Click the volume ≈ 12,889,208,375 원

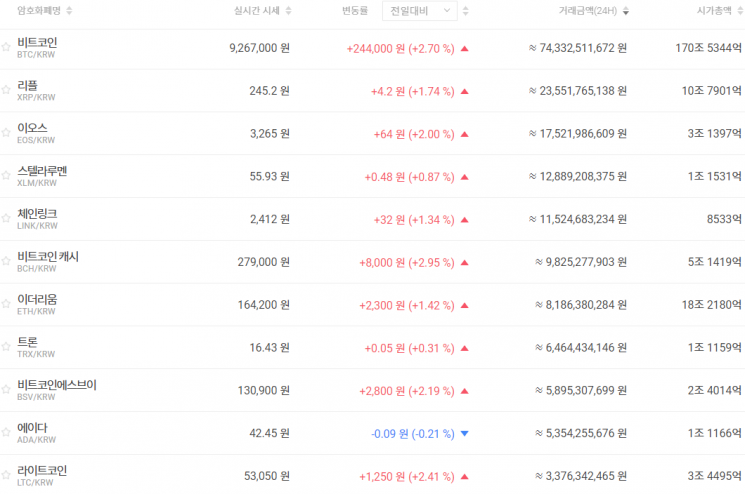coord(578,176)
